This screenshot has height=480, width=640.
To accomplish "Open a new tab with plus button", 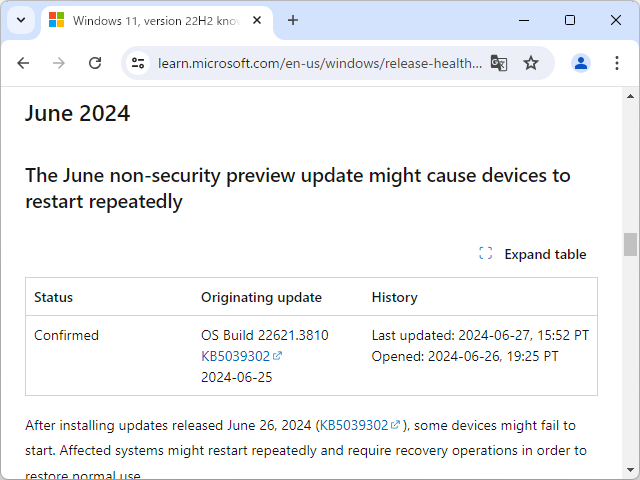I will pyautogui.click(x=293, y=20).
